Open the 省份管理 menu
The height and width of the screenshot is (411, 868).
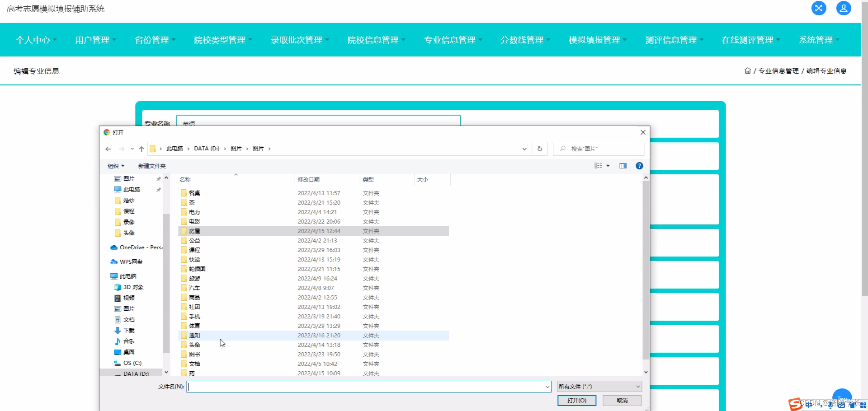click(x=155, y=40)
